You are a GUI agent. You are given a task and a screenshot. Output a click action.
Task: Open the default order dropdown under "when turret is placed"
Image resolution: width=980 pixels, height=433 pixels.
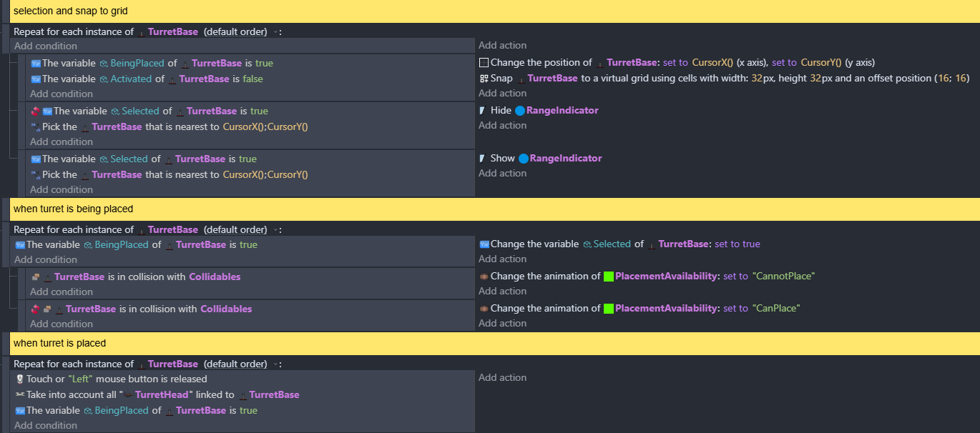pyautogui.click(x=276, y=364)
